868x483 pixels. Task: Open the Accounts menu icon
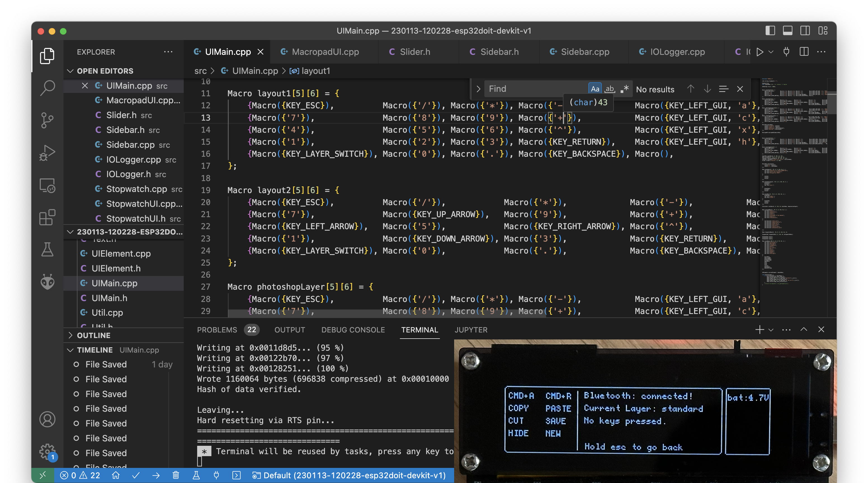point(47,419)
